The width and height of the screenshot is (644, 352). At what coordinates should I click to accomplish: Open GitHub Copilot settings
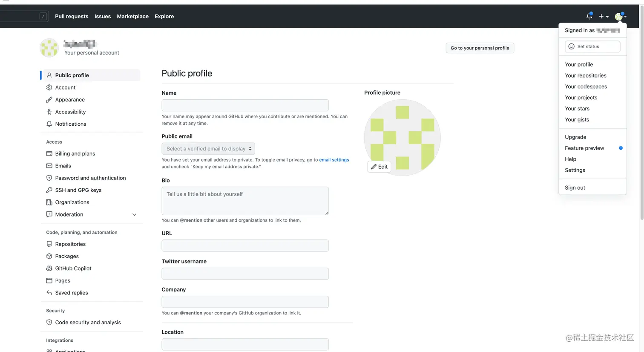73,268
